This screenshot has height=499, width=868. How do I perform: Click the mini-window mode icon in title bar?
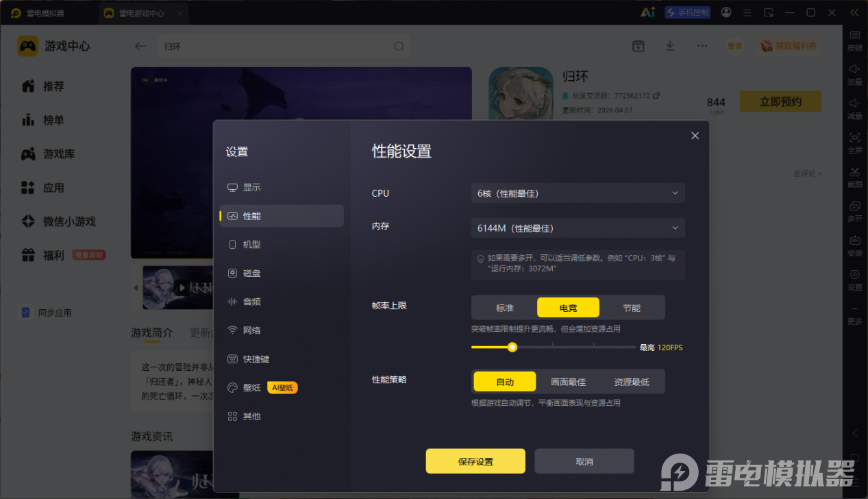pyautogui.click(x=769, y=12)
